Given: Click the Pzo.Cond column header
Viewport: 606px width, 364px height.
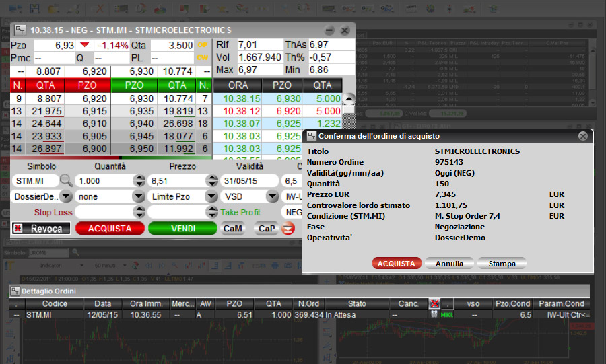Looking at the screenshot, I should tap(512, 304).
